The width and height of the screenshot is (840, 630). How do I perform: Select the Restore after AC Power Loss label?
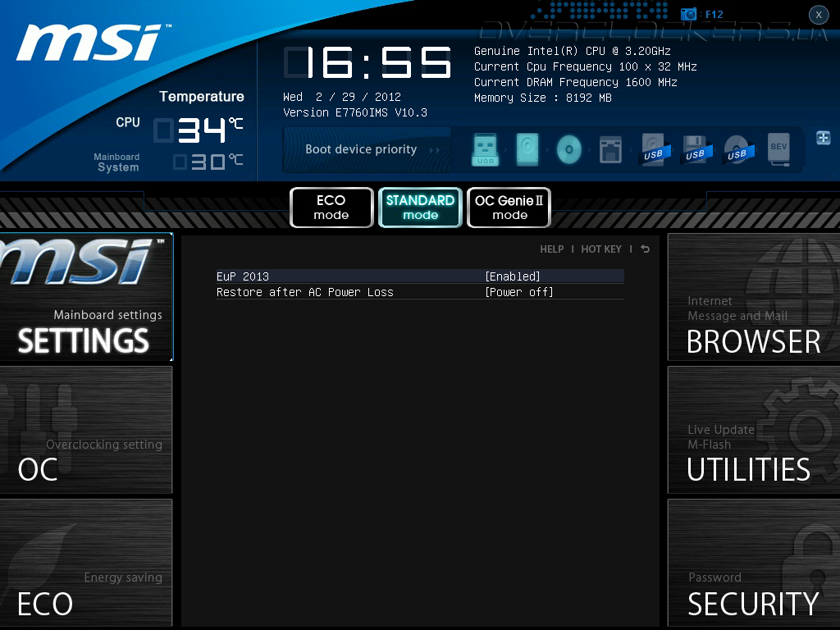pos(305,292)
